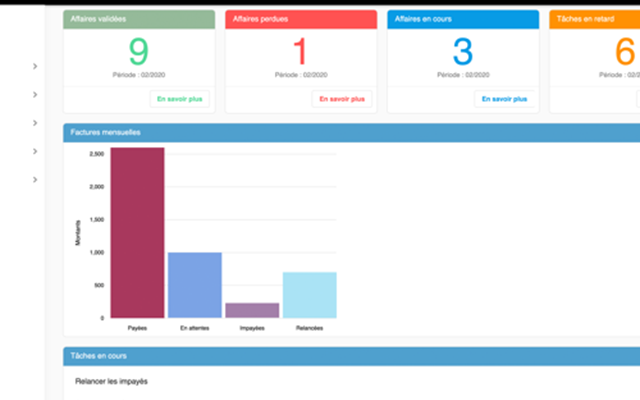
Task: Open blue 'En savoir plus' under Affaires en cours
Action: 504,99
